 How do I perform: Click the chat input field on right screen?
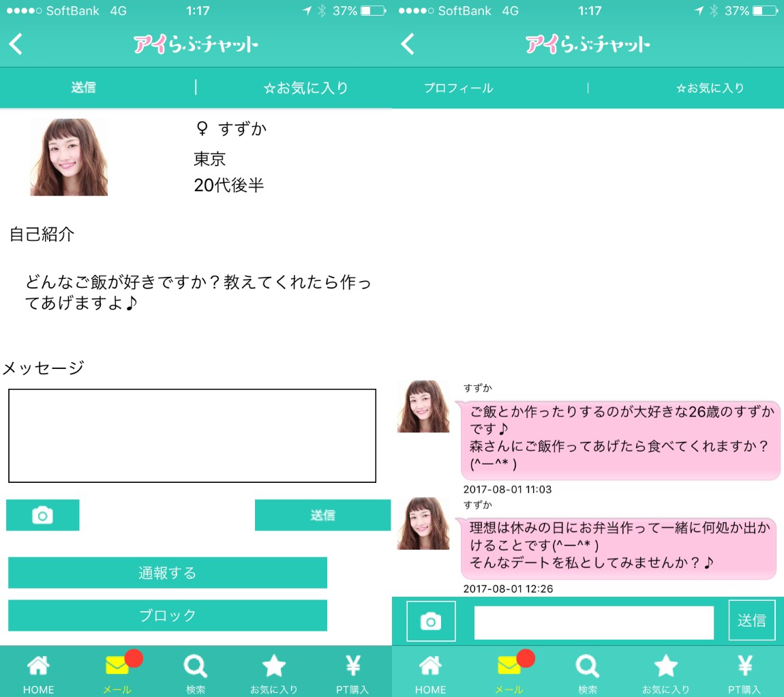coord(593,621)
